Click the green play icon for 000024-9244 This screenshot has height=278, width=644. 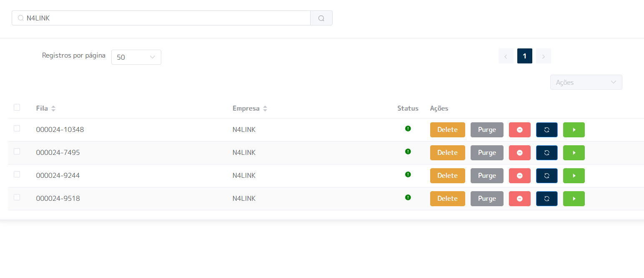click(574, 176)
